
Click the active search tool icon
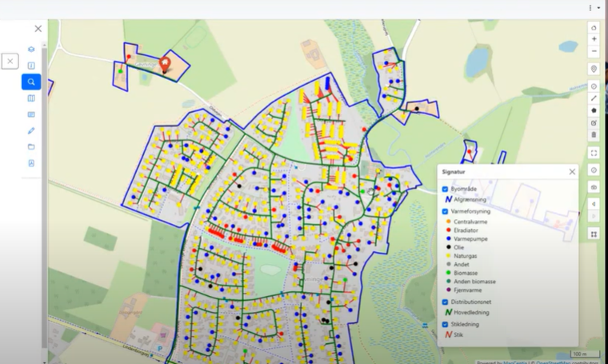click(x=31, y=82)
